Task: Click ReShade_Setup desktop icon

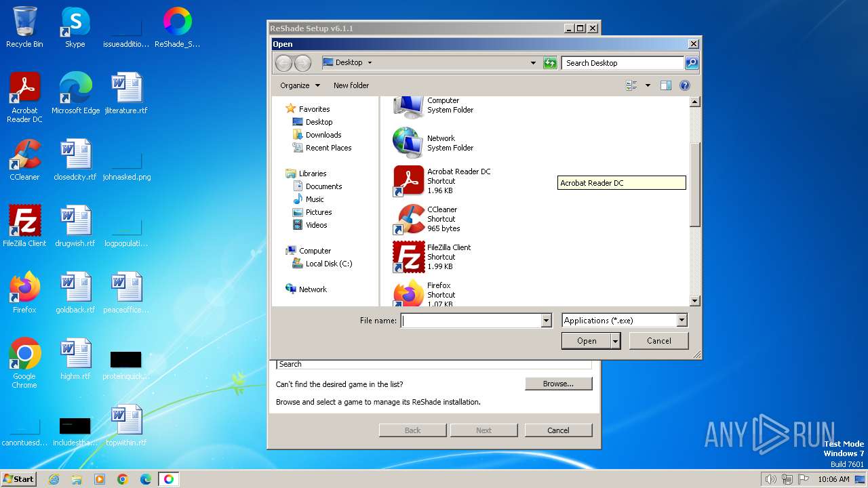Action: point(178,27)
